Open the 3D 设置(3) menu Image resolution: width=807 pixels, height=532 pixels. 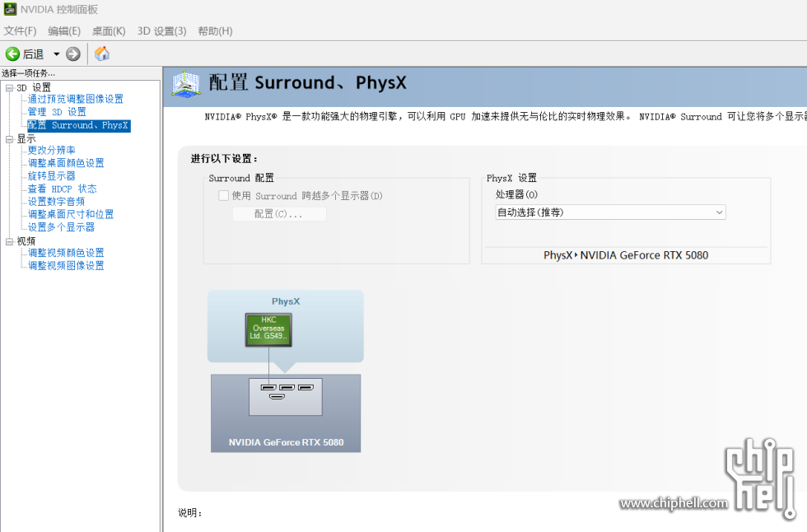[x=161, y=30]
